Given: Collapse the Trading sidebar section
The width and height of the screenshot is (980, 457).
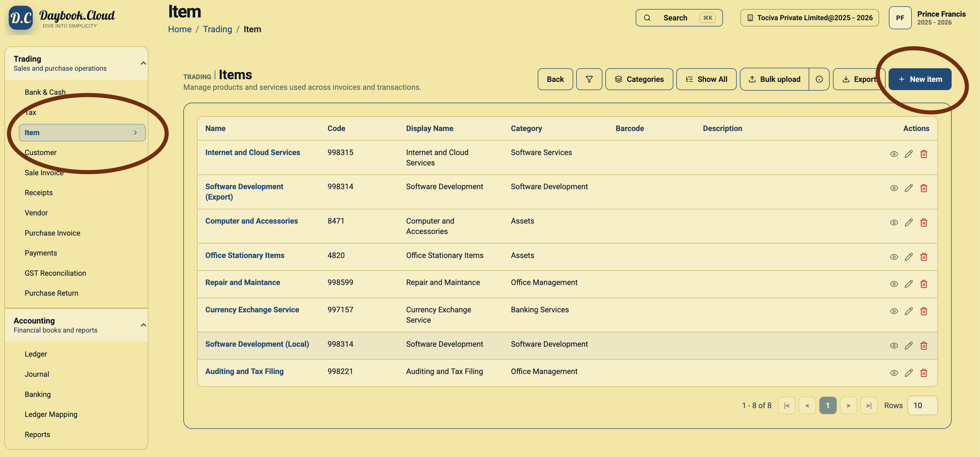Looking at the screenshot, I should coord(143,63).
